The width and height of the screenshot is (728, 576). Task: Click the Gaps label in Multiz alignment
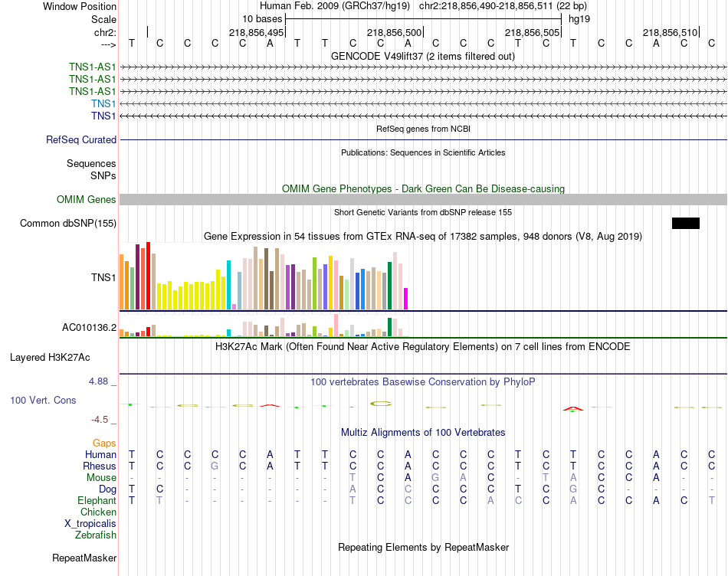[104, 443]
